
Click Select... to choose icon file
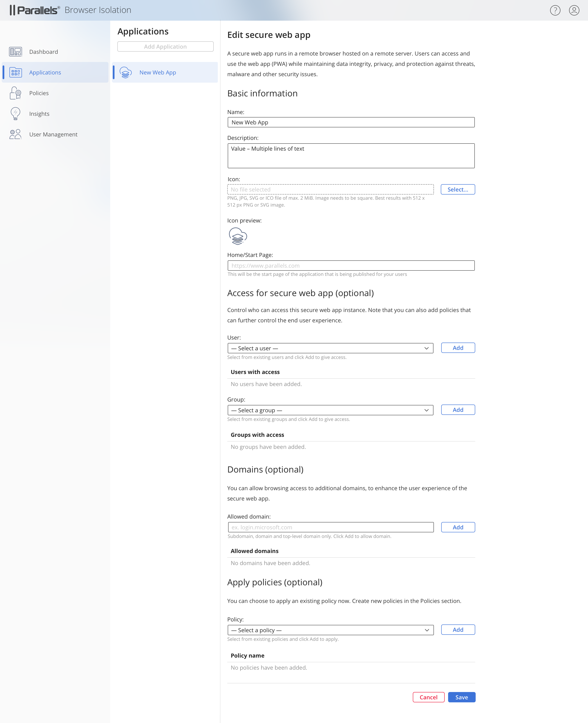pyautogui.click(x=458, y=189)
